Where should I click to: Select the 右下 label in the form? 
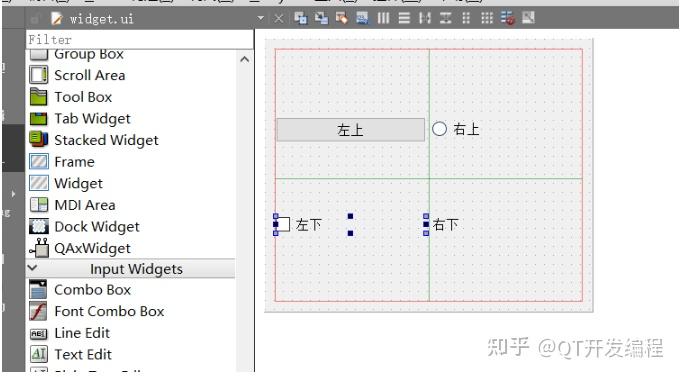tap(445, 225)
